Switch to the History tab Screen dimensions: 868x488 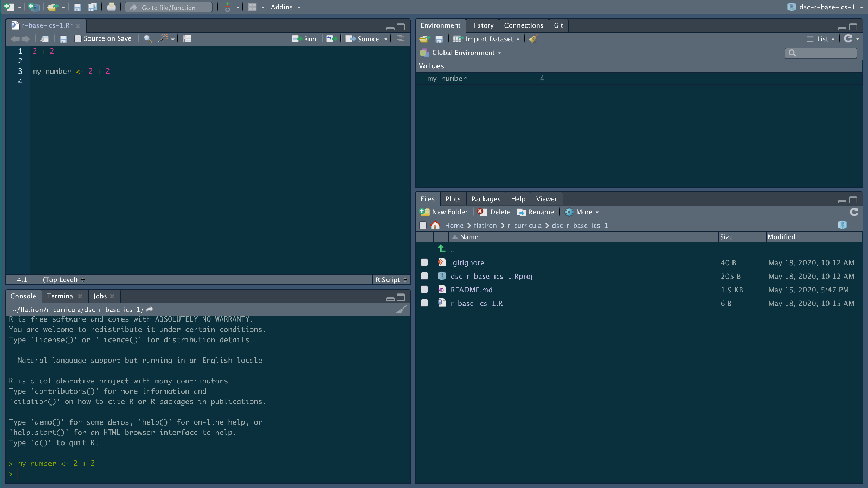click(x=482, y=25)
